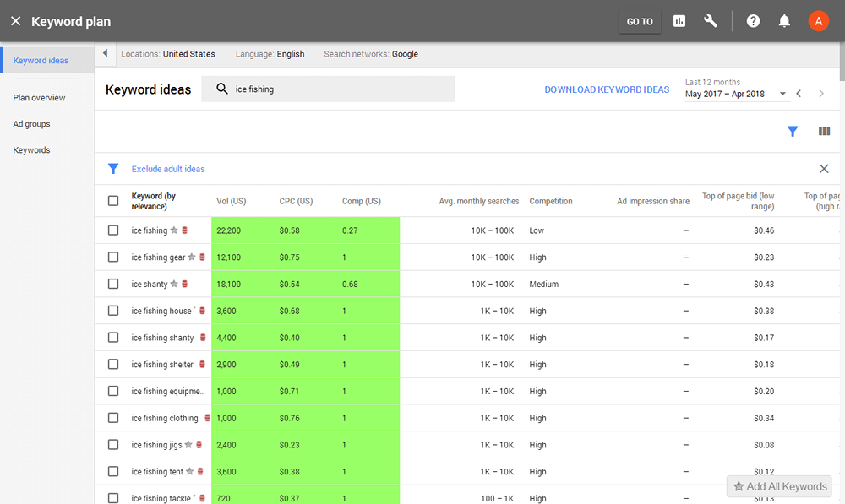Close the Keyword plan view
The width and height of the screenshot is (845, 504).
[x=15, y=22]
